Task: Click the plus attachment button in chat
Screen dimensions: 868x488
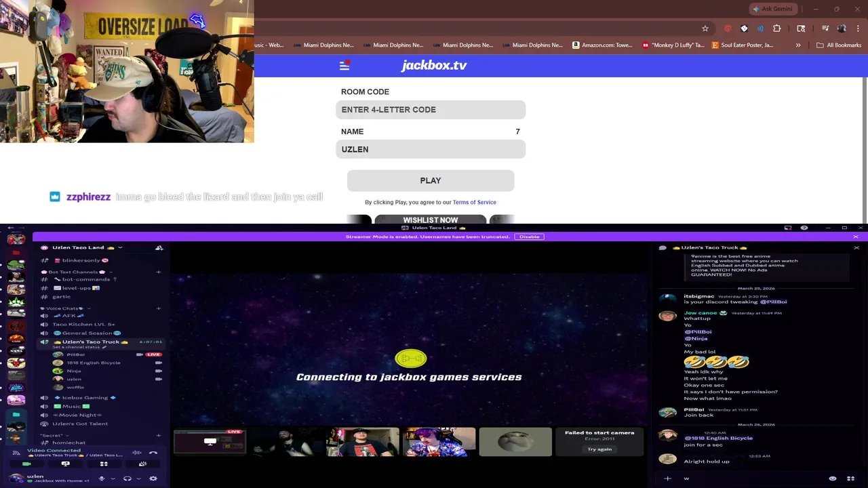Action: click(x=667, y=479)
